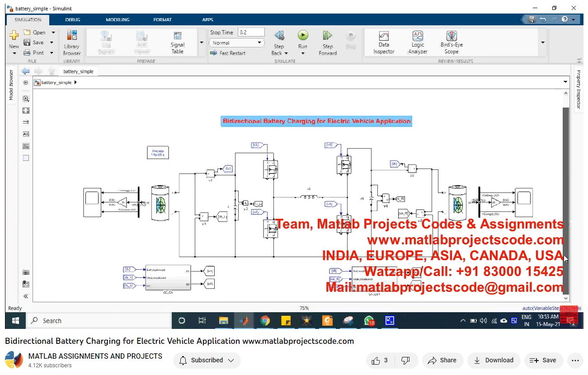Image resolution: width=588 pixels, height=375 pixels.
Task: Expand the New dropdown arrow
Action: 14,53
